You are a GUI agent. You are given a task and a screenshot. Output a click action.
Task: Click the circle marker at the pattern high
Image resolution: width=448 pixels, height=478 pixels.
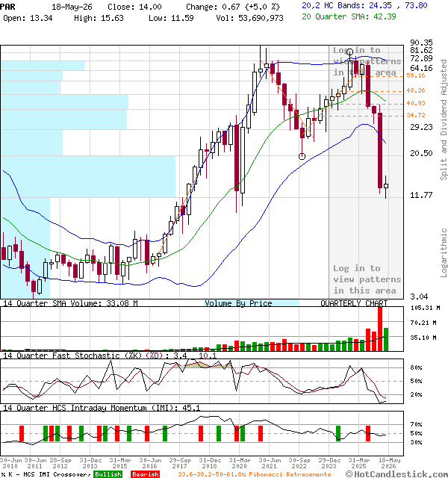(350, 52)
